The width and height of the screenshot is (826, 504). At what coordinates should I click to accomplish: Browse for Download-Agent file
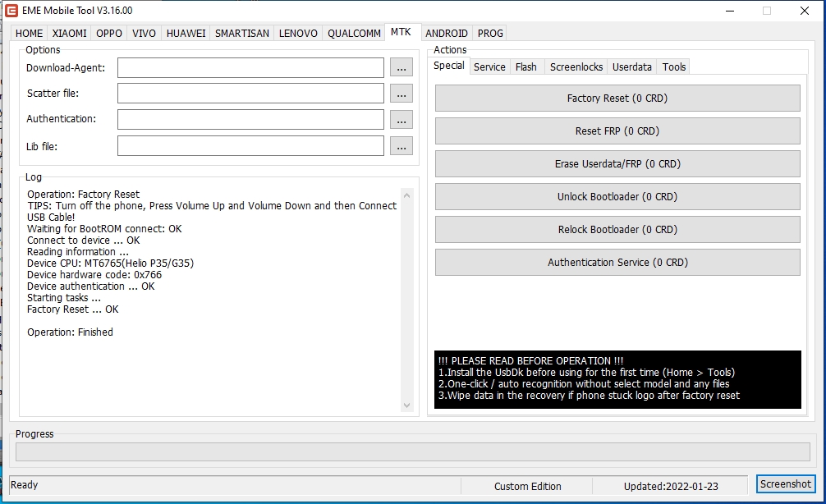click(x=401, y=67)
